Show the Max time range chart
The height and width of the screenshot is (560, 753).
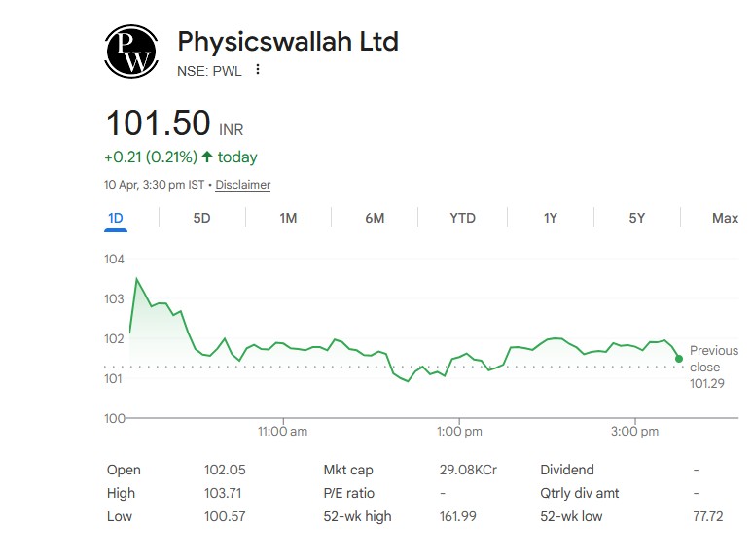pos(725,218)
